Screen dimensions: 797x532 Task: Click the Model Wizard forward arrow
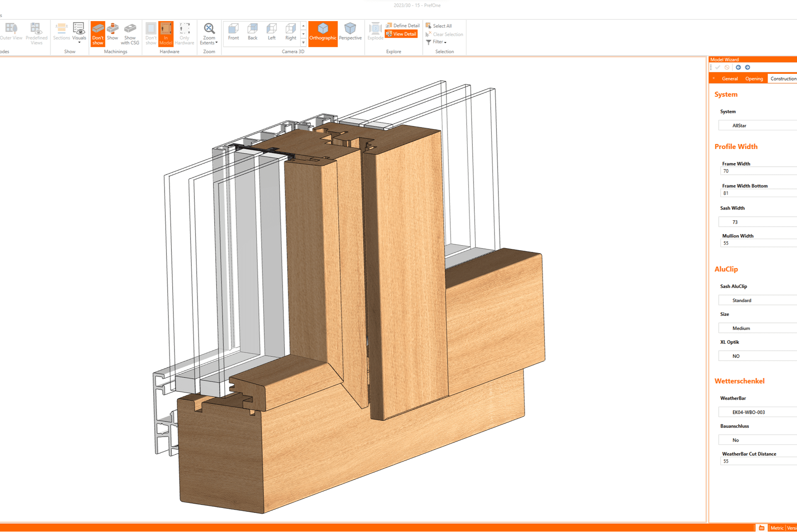[747, 68]
